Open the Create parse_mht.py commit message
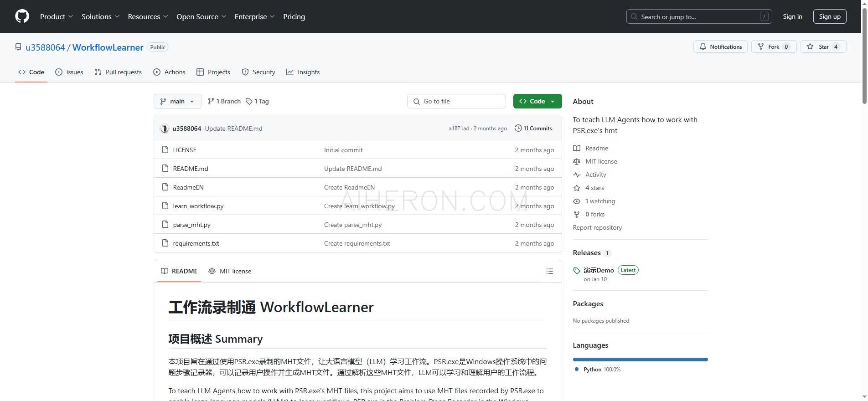This screenshot has width=868, height=401. (x=353, y=225)
